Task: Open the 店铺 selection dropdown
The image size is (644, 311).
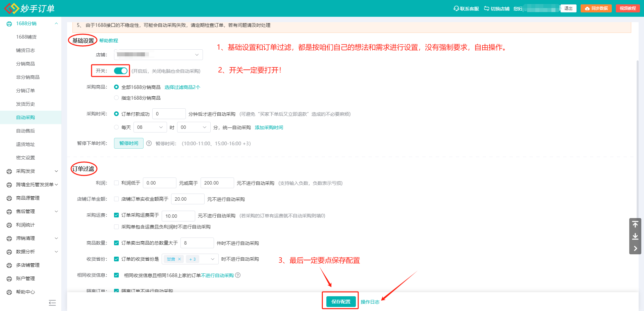Action: 158,55
